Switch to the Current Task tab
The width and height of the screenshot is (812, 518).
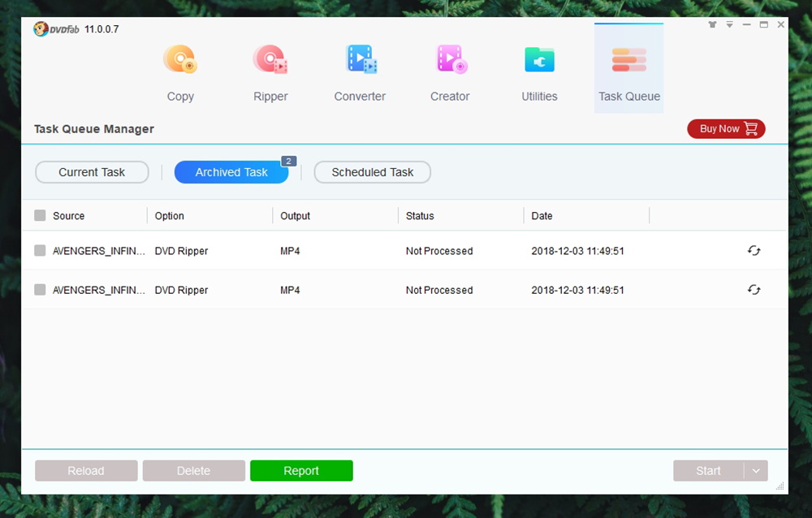[x=92, y=172]
